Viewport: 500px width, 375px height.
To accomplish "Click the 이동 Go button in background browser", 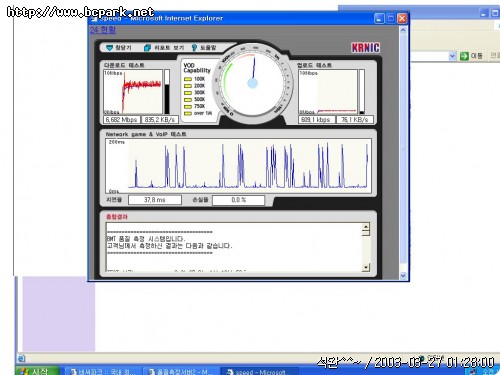I will [471, 56].
